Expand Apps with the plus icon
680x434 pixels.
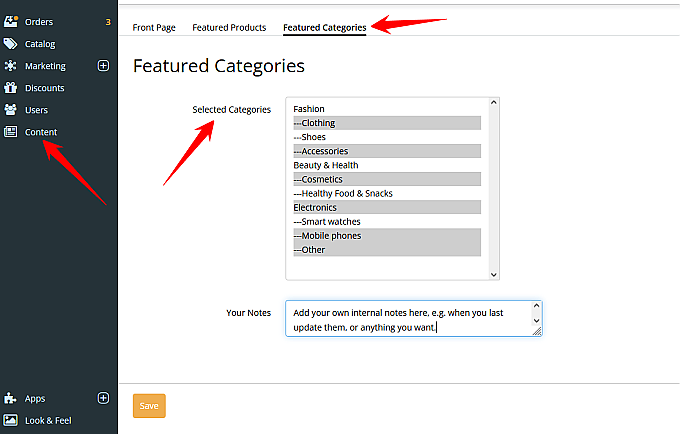[x=103, y=398]
